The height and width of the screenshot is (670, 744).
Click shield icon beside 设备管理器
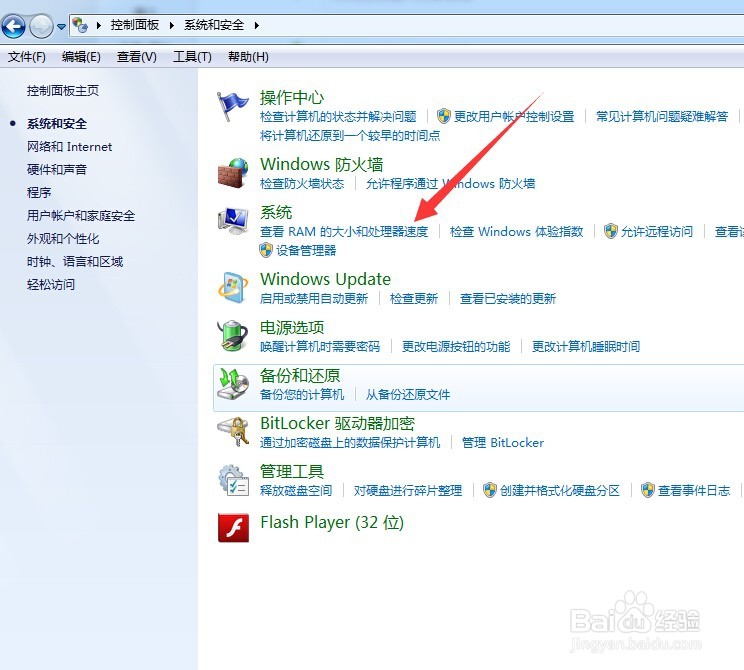click(266, 250)
